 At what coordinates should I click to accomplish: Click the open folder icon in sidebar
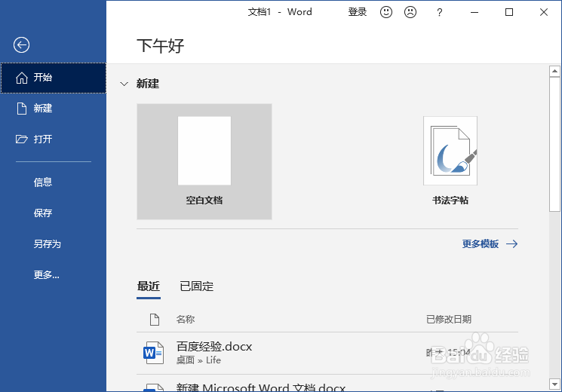pyautogui.click(x=22, y=139)
